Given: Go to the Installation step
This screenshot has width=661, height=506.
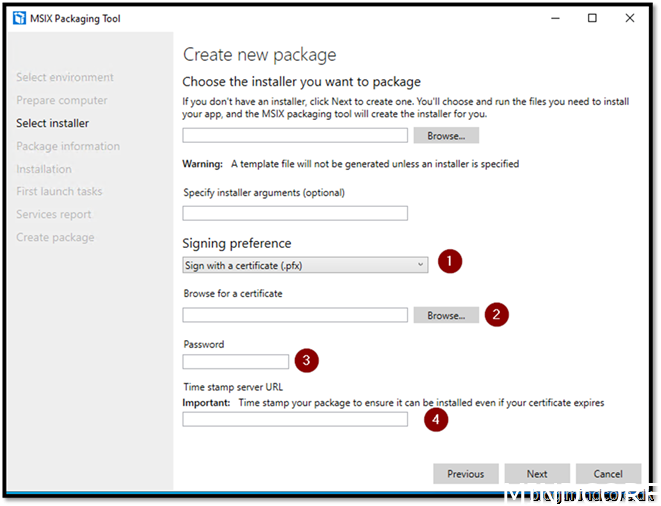Looking at the screenshot, I should coord(44,169).
